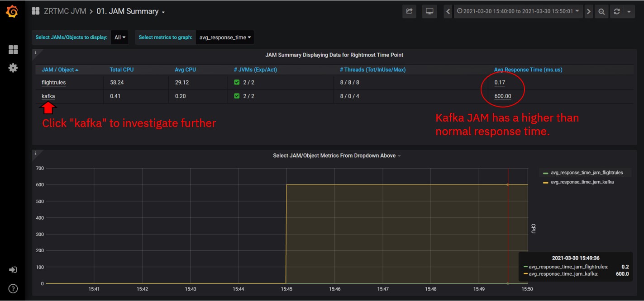
Task: Open the Grafana home logo
Action: [x=13, y=12]
